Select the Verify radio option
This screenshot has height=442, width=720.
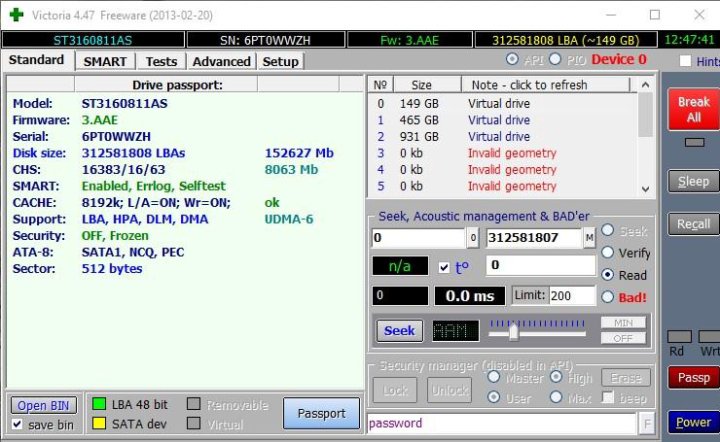coord(607,253)
